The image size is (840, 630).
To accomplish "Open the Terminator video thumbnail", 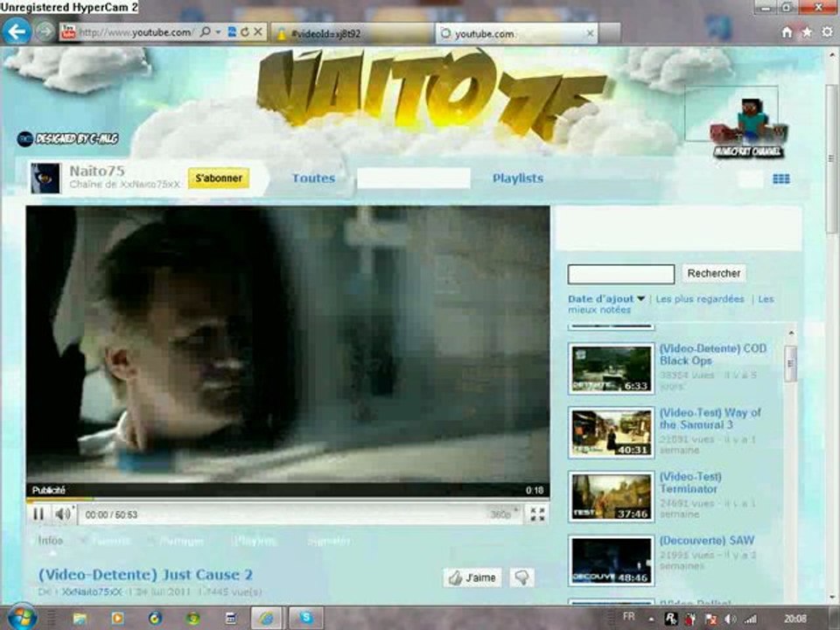I will (612, 497).
